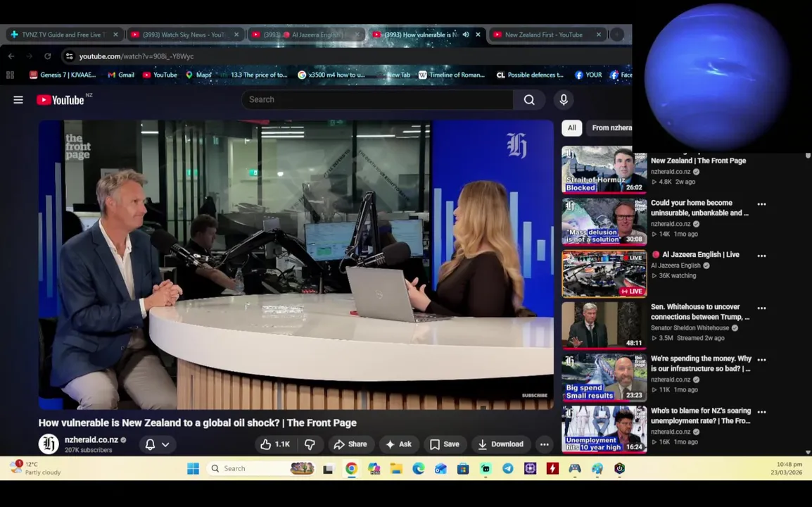Open the weather widget showing 12°C

click(x=36, y=468)
